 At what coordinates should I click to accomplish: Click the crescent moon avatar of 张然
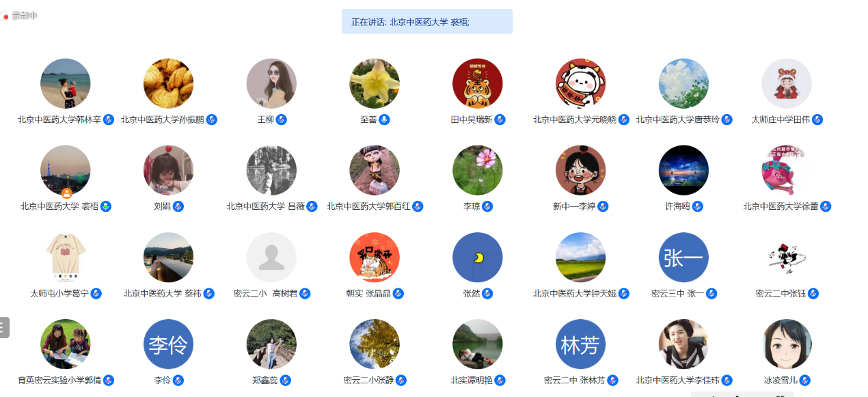pos(477,258)
